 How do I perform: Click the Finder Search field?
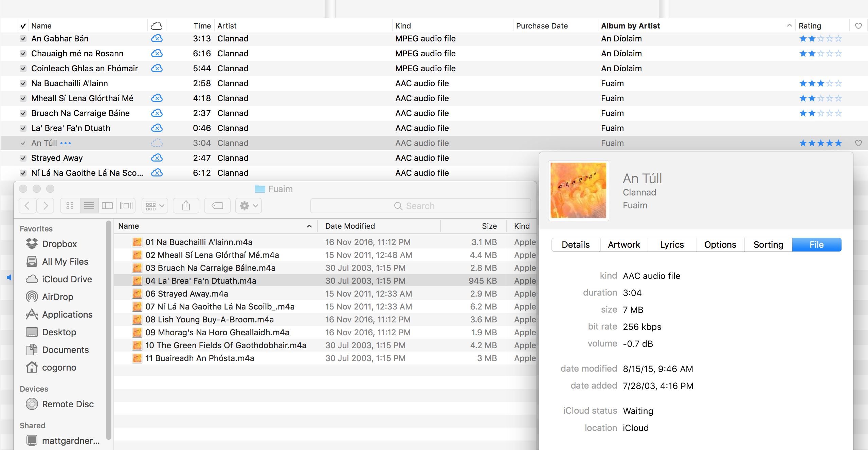(x=420, y=206)
